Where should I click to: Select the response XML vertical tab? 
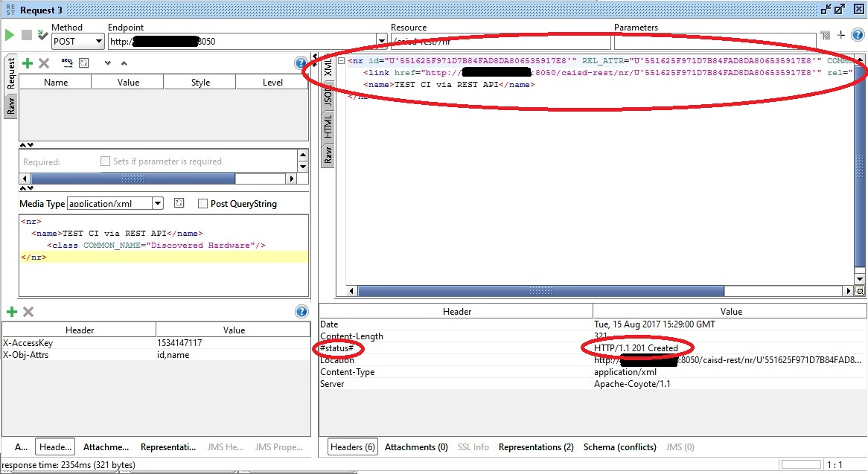[328, 66]
